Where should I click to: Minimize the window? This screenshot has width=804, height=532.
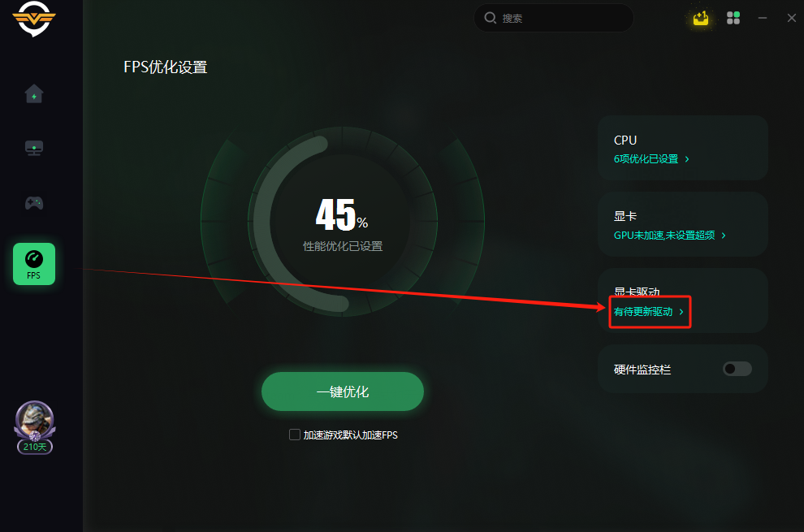(763, 18)
